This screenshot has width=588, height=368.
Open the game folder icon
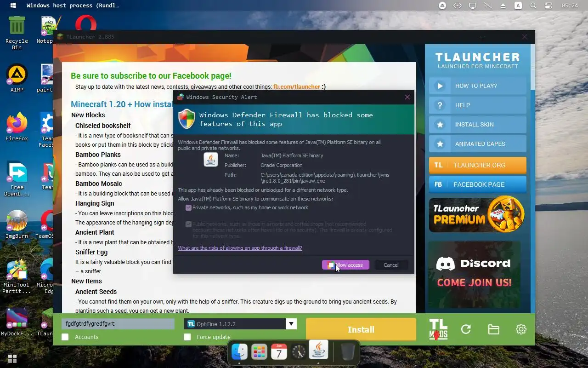coord(493,329)
